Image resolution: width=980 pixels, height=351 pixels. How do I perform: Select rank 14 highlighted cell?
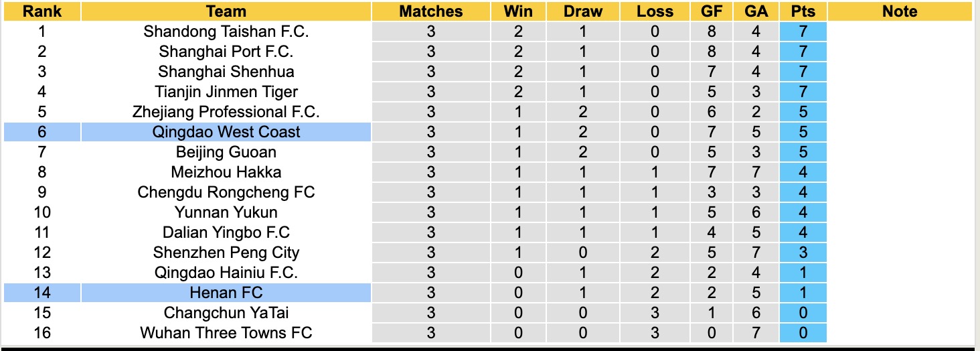pos(42,293)
